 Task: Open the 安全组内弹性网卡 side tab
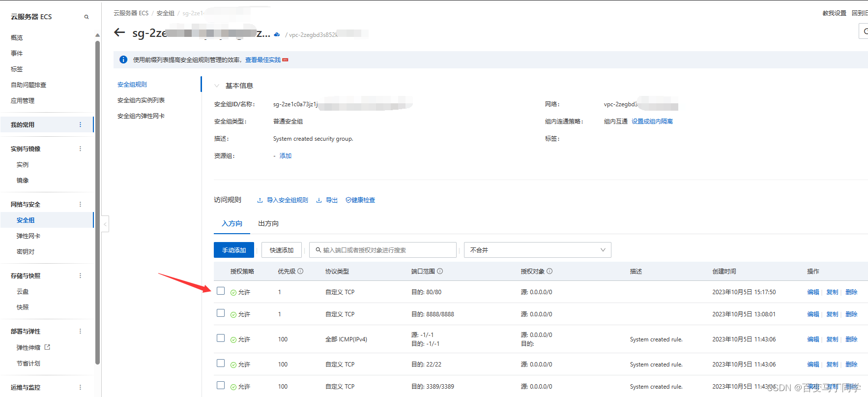point(141,116)
